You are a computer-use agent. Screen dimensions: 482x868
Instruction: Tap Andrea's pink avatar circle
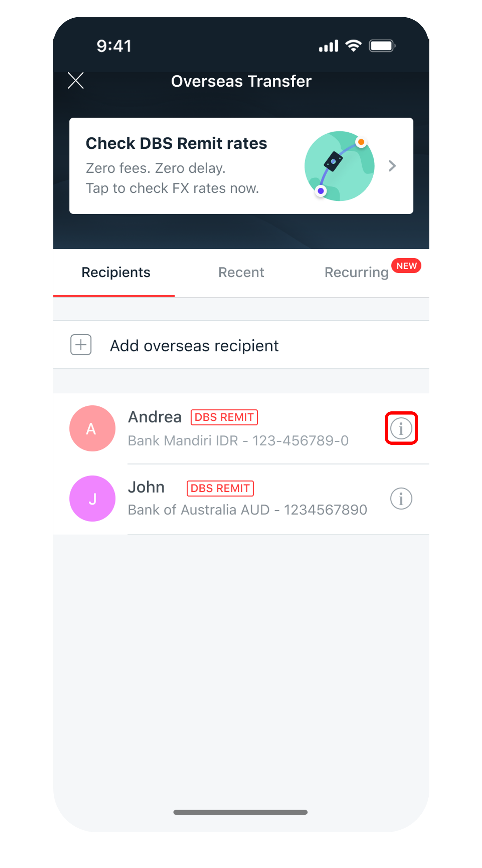tap(92, 428)
